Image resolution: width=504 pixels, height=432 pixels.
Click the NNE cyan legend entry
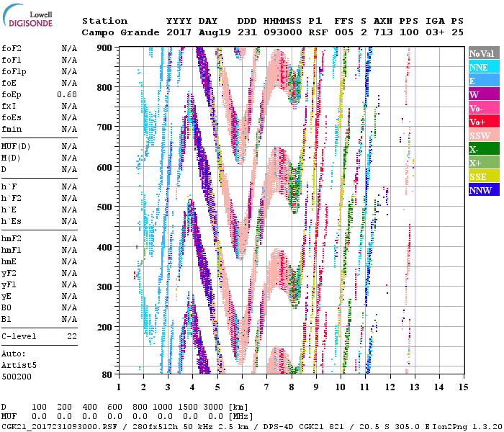484,68
